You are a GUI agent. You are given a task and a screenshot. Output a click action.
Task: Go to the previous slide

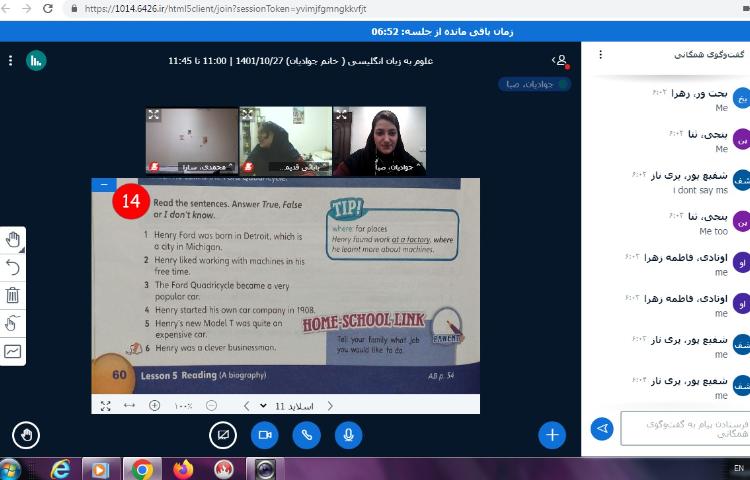pyautogui.click(x=246, y=406)
